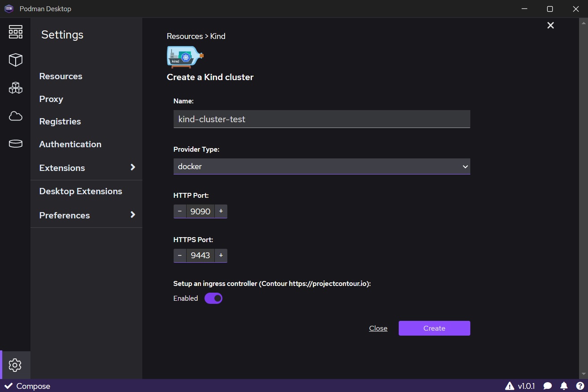Open the Registries settings page
Screen dimensions: 588x392
pyautogui.click(x=60, y=121)
